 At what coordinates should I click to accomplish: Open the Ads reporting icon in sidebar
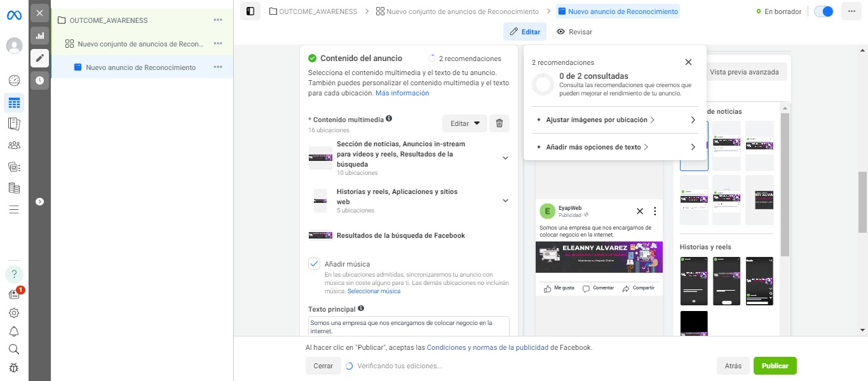[14, 123]
